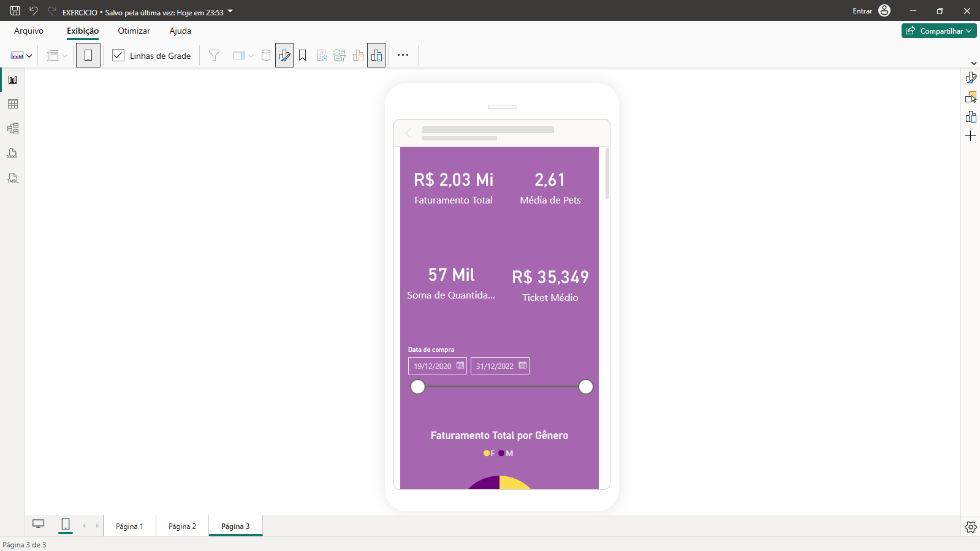This screenshot has width=980, height=551.
Task: Click the F legend item
Action: click(489, 454)
